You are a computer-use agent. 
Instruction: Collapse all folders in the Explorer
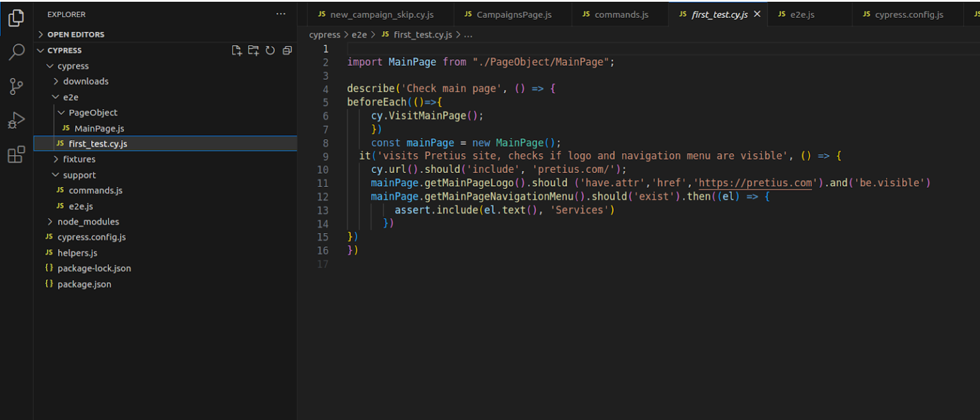pyautogui.click(x=286, y=50)
